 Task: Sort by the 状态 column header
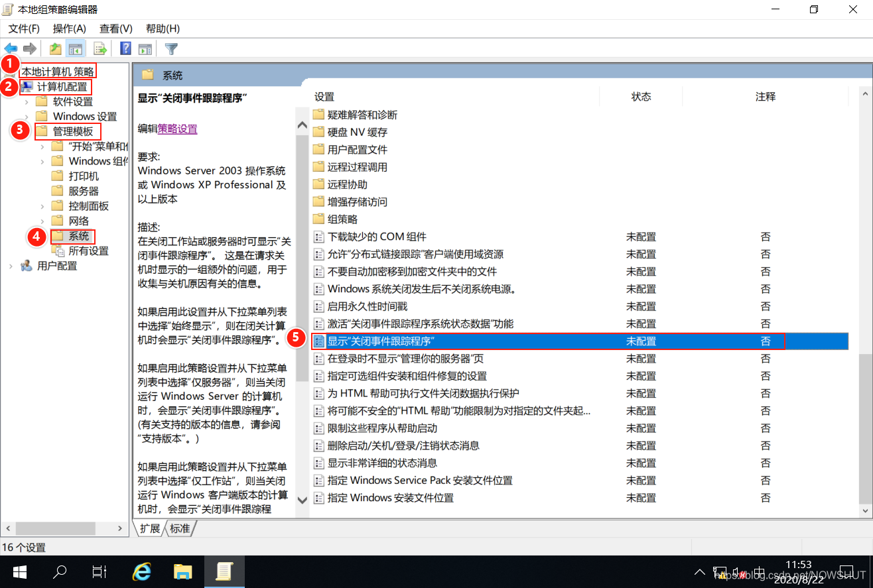(x=641, y=97)
